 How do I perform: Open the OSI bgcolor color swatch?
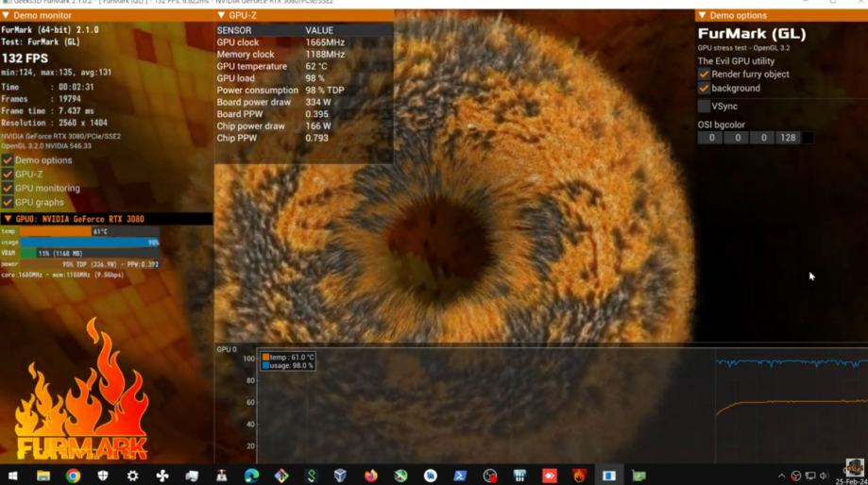808,138
